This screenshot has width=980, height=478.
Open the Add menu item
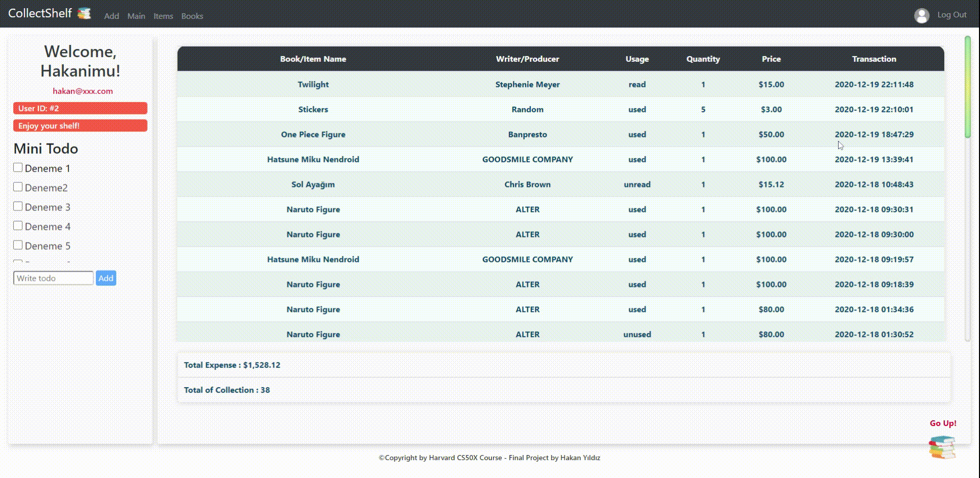tap(111, 16)
